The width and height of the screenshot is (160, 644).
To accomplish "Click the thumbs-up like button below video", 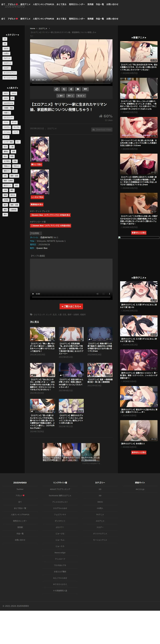I will [x=57, y=89].
